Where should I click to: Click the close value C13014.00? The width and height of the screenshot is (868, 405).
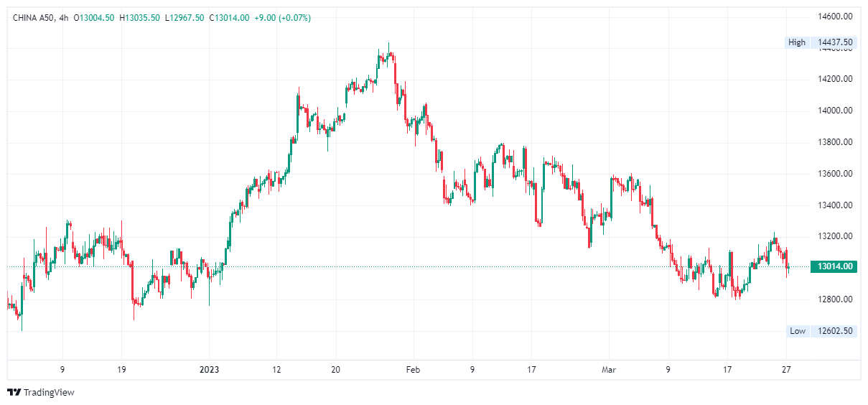[x=229, y=17]
